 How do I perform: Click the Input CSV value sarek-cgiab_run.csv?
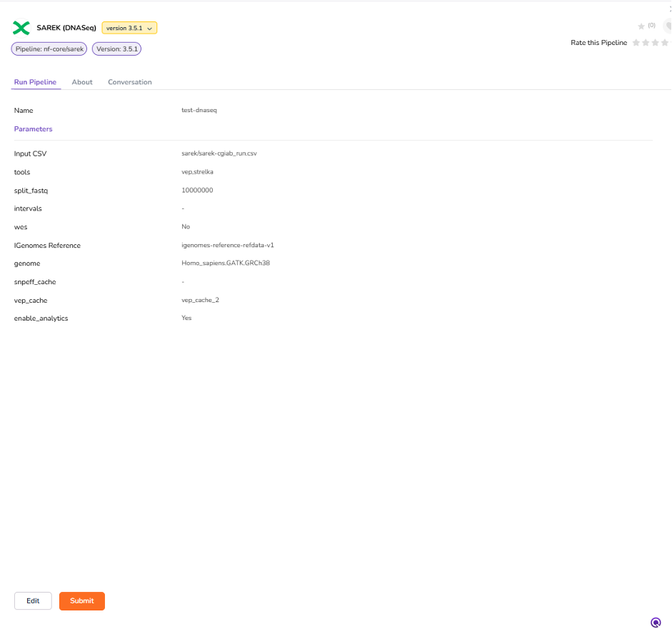219,153
